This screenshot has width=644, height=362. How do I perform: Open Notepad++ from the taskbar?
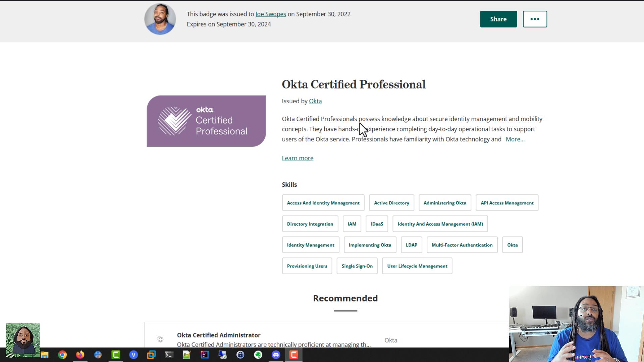[x=187, y=355]
